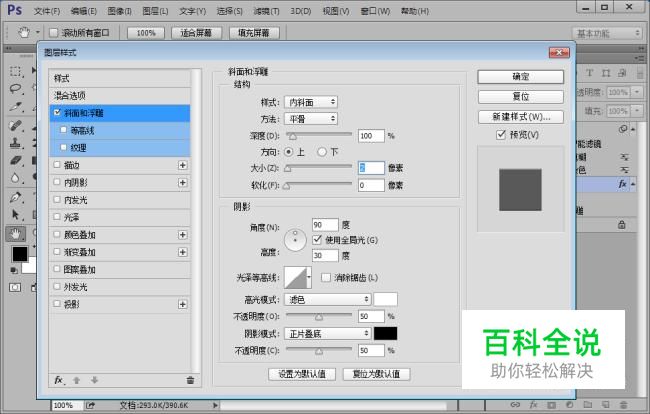The height and width of the screenshot is (414, 650).
Task: Click the add layer mask icon
Action: pyautogui.click(x=551, y=405)
